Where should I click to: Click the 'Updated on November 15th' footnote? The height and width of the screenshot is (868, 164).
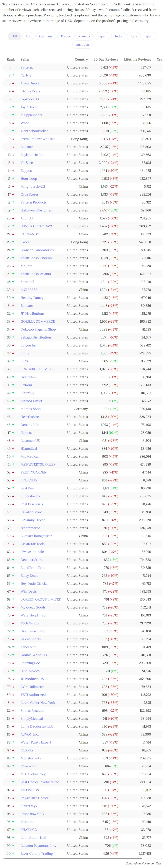(143, 864)
